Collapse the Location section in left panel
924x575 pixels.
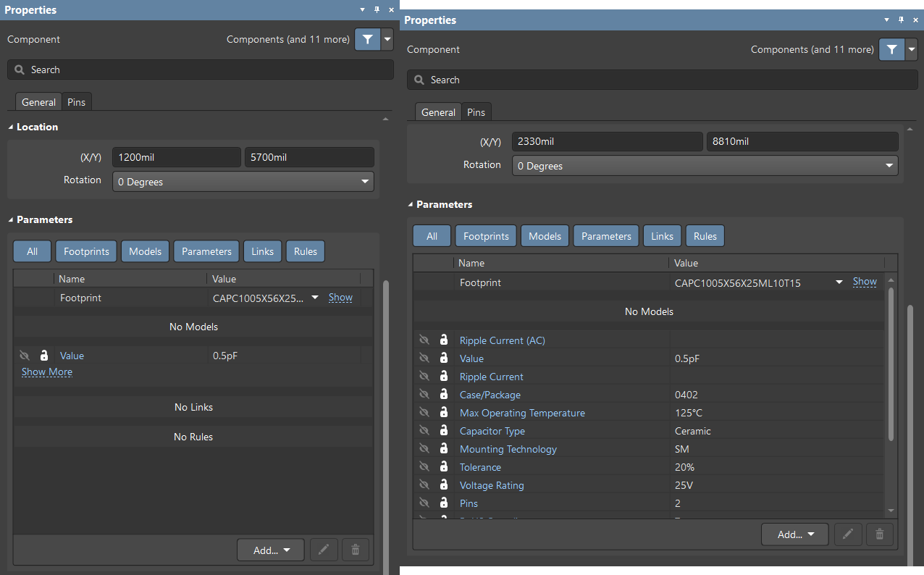pyautogui.click(x=11, y=127)
